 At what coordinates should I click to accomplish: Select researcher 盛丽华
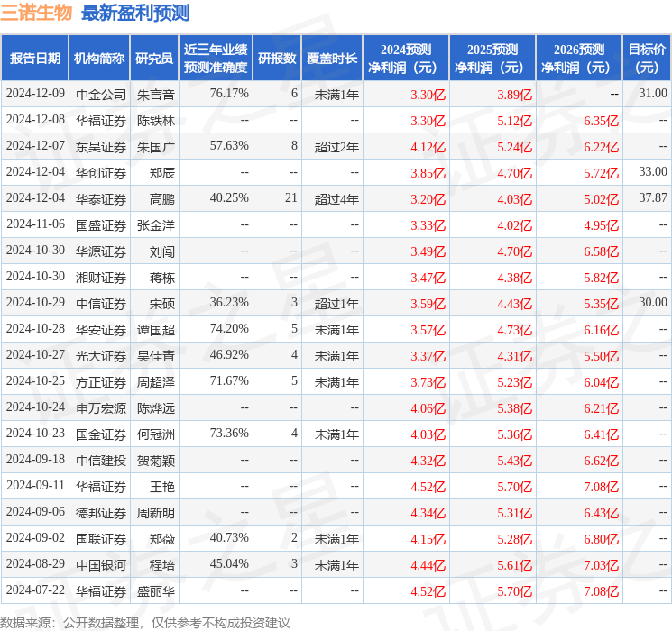155,590
